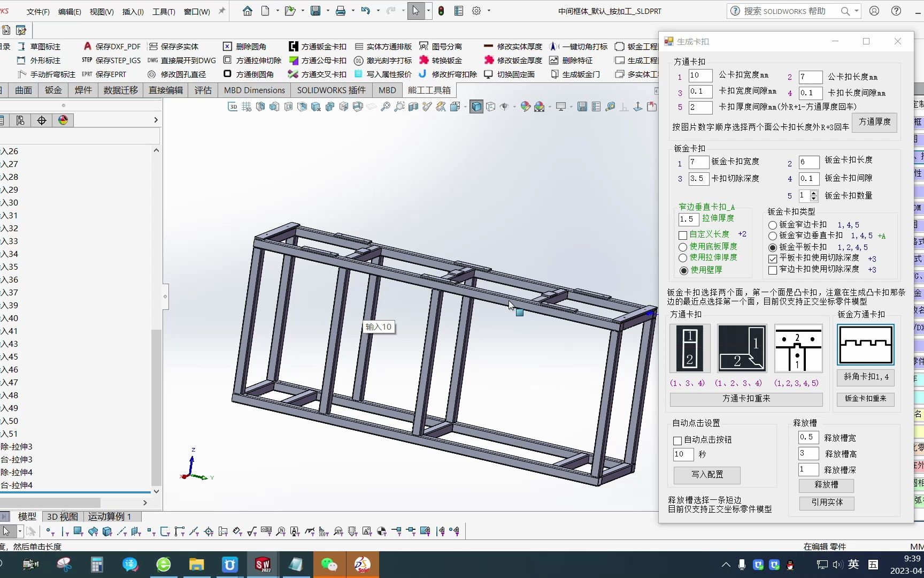Click the 公卡扣宽度 input field
Image resolution: width=924 pixels, height=578 pixels.
click(700, 76)
